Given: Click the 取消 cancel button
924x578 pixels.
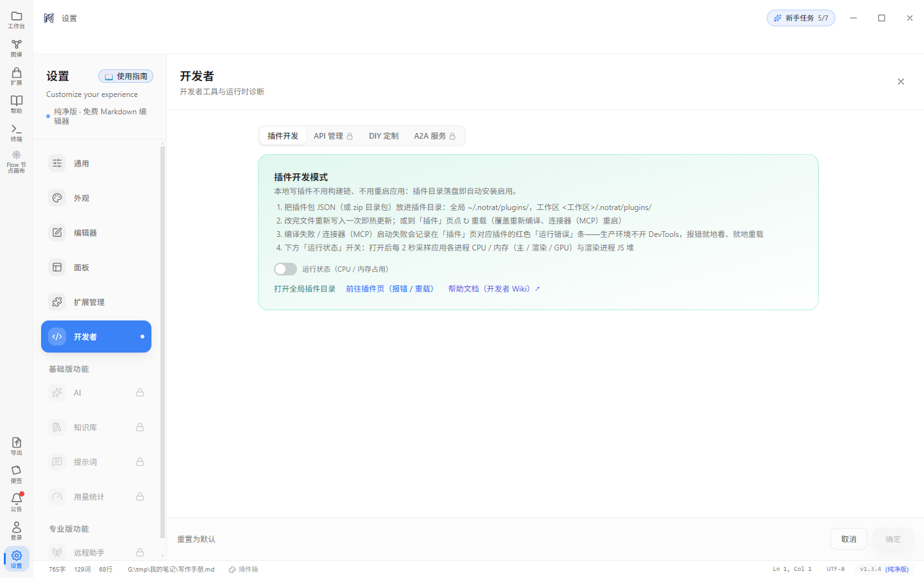Looking at the screenshot, I should (x=849, y=539).
